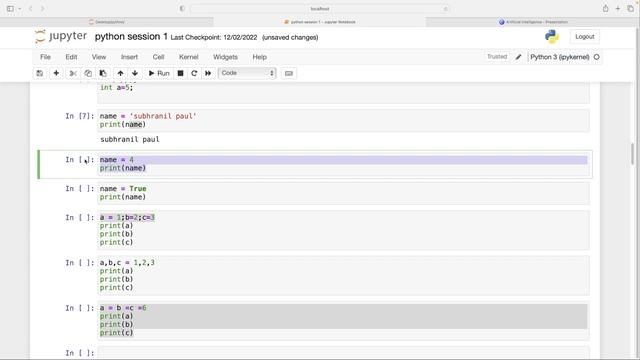Copy selected cells icon

(88, 73)
